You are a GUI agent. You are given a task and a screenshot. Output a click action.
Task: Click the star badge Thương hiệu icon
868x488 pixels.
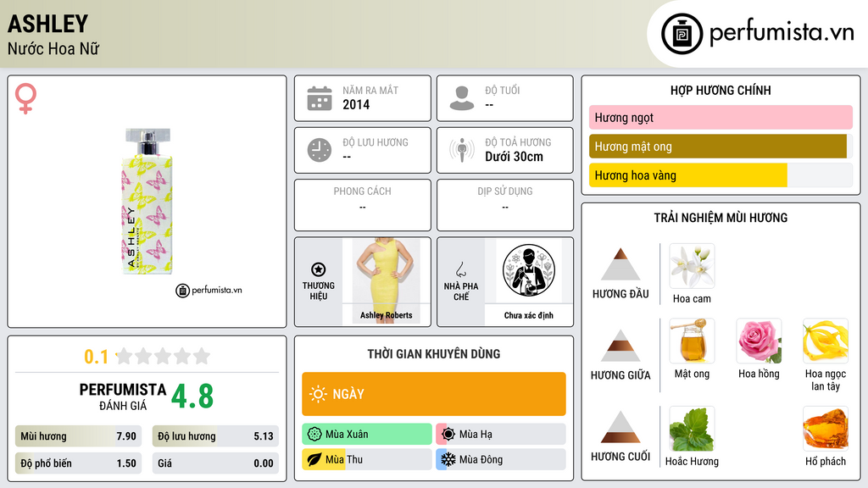click(x=319, y=269)
